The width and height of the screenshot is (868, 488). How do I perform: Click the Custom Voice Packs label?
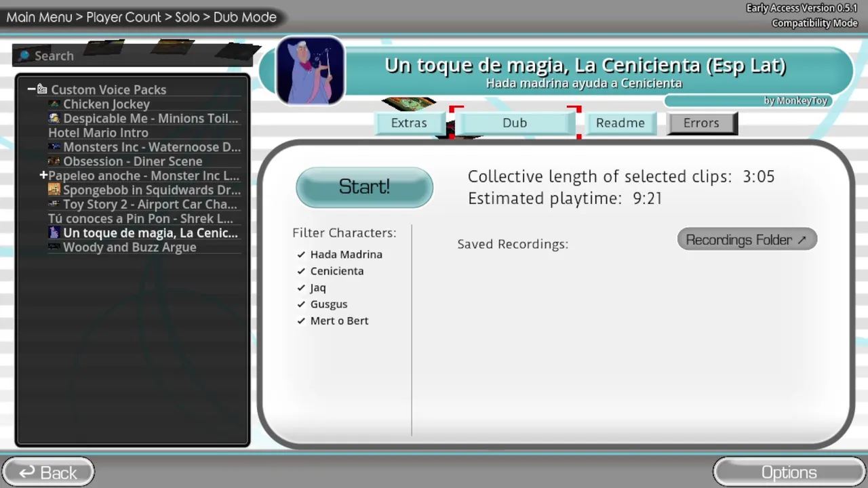pos(108,89)
